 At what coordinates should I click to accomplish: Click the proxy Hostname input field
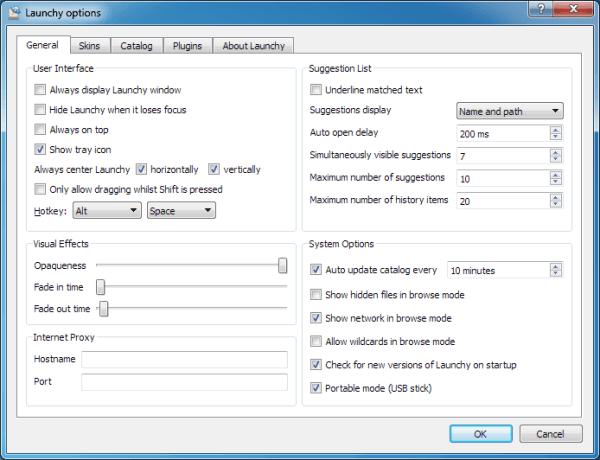(184, 359)
